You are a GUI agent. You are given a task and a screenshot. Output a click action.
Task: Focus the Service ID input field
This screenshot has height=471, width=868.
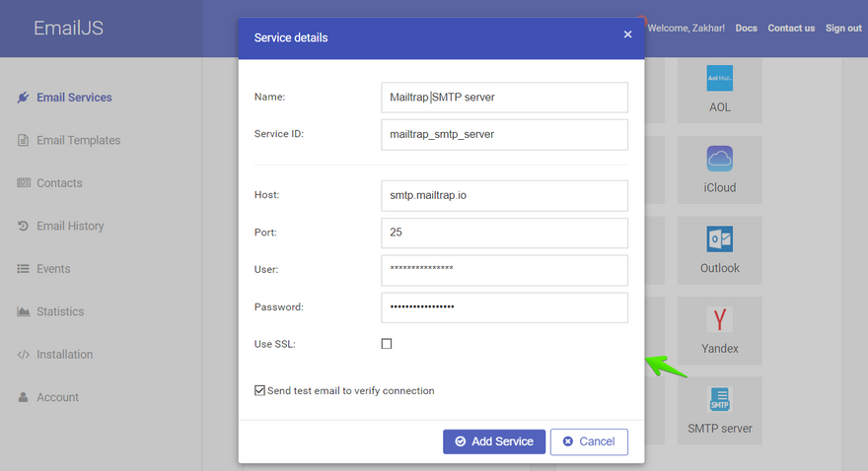click(504, 134)
